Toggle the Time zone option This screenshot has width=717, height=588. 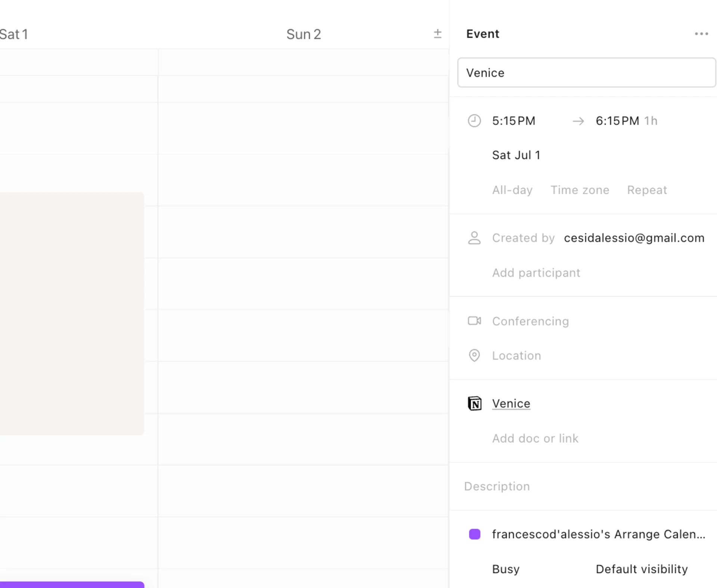[580, 190]
